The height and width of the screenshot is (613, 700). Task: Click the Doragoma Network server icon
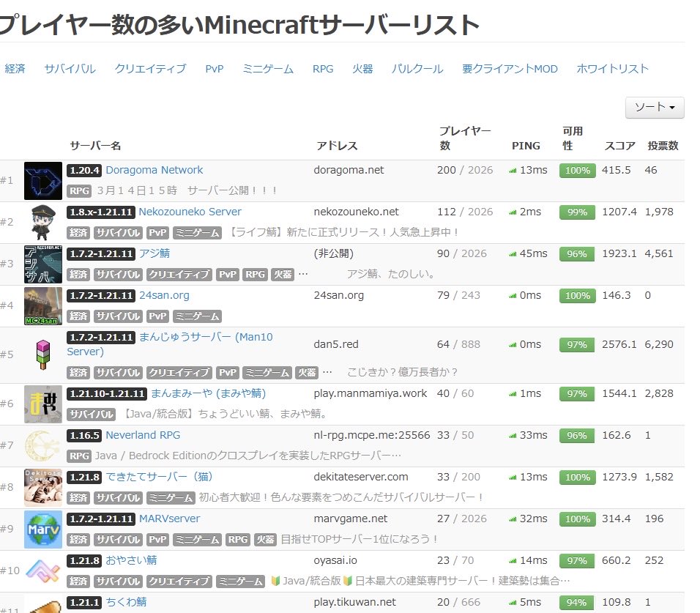(x=43, y=181)
